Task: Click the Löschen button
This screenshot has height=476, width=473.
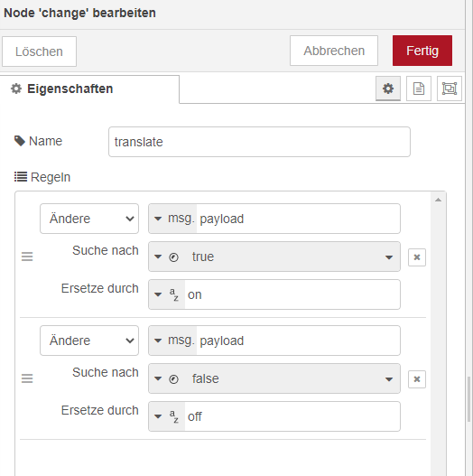Action: point(39,51)
